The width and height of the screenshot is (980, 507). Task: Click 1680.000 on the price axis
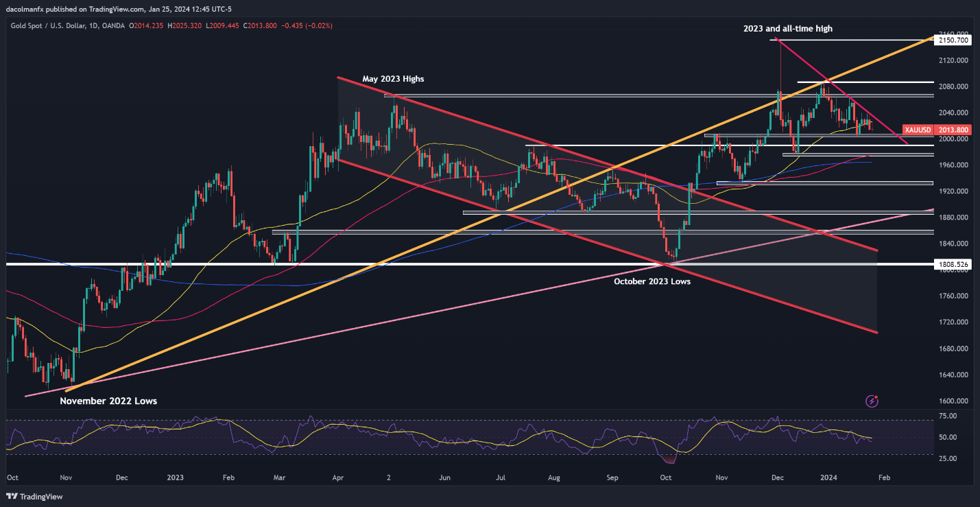point(954,349)
